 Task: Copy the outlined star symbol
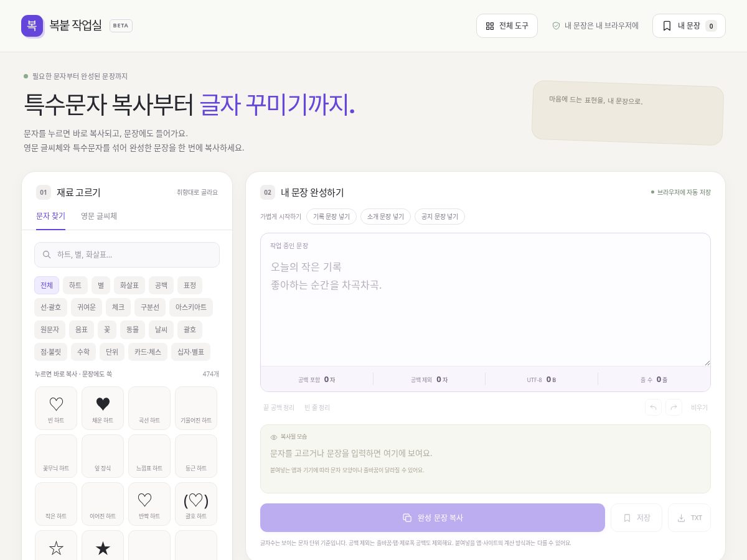(x=56, y=546)
